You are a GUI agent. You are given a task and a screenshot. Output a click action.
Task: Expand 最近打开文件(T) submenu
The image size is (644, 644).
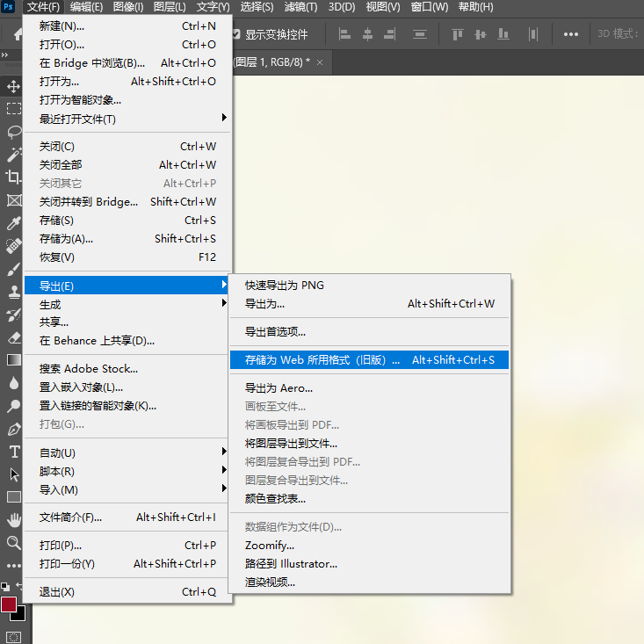(x=127, y=119)
